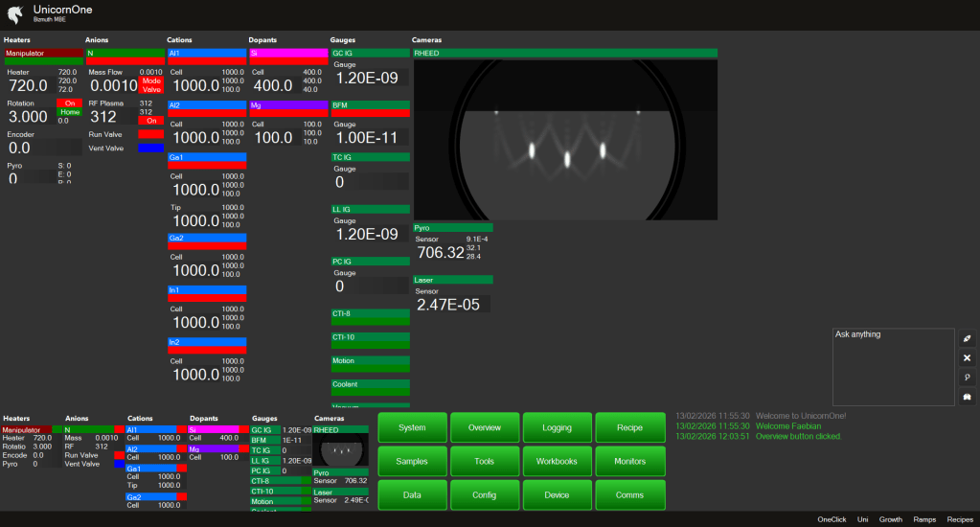Expand the Manipulator heater header
Viewport: 980px width, 527px height.
click(44, 54)
